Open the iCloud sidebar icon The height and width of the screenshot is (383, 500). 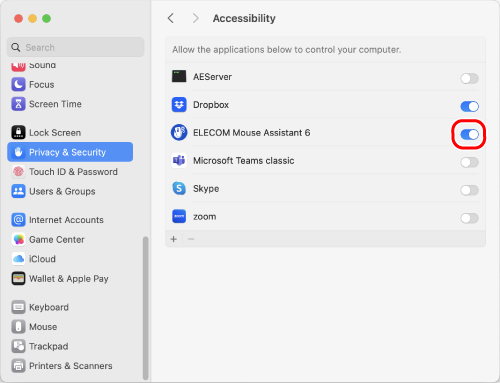[18, 259]
